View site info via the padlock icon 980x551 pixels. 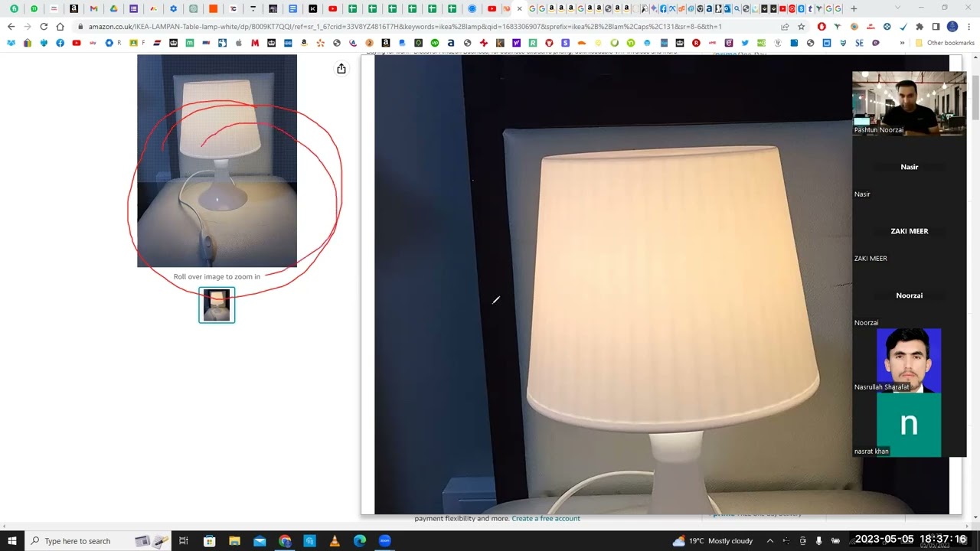[80, 26]
